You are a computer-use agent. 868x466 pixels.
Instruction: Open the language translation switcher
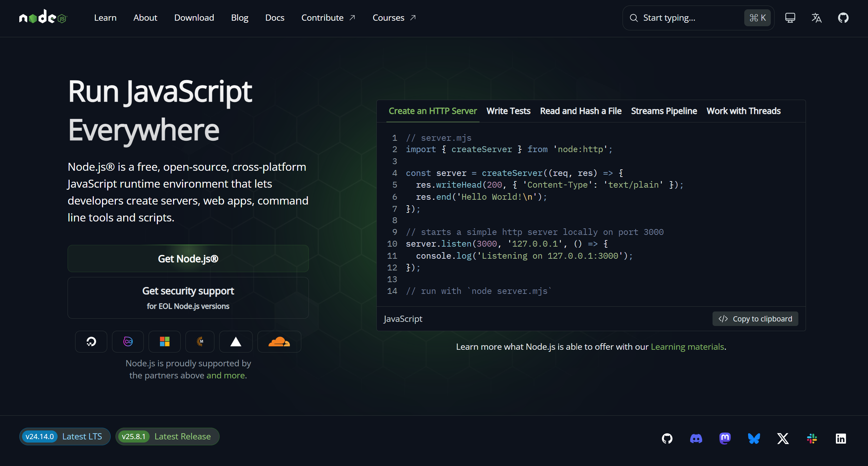(816, 18)
